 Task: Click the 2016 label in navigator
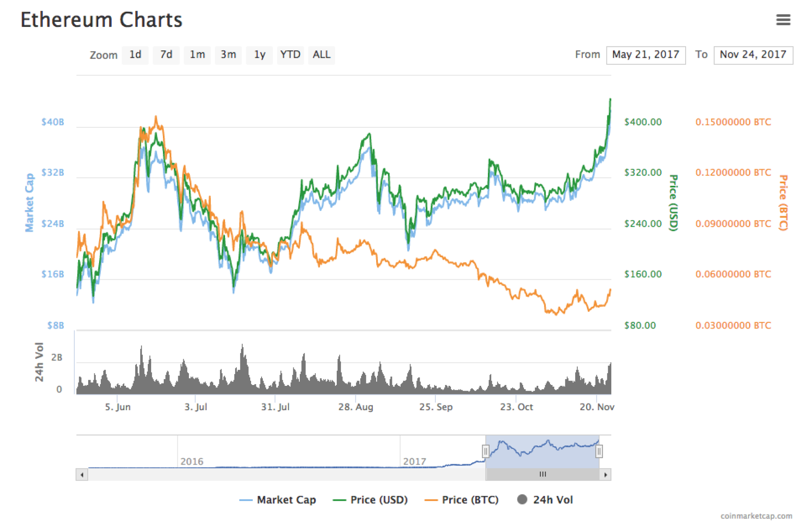(x=192, y=461)
